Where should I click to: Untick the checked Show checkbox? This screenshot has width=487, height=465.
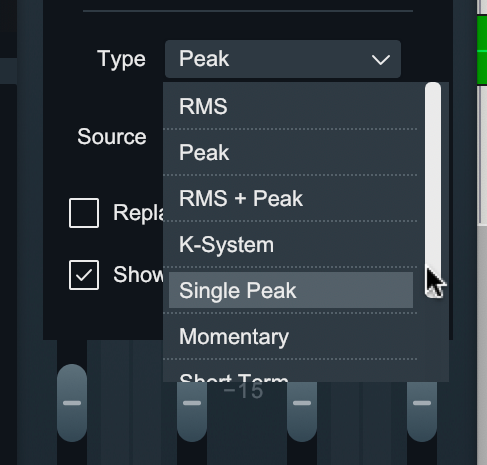[84, 275]
